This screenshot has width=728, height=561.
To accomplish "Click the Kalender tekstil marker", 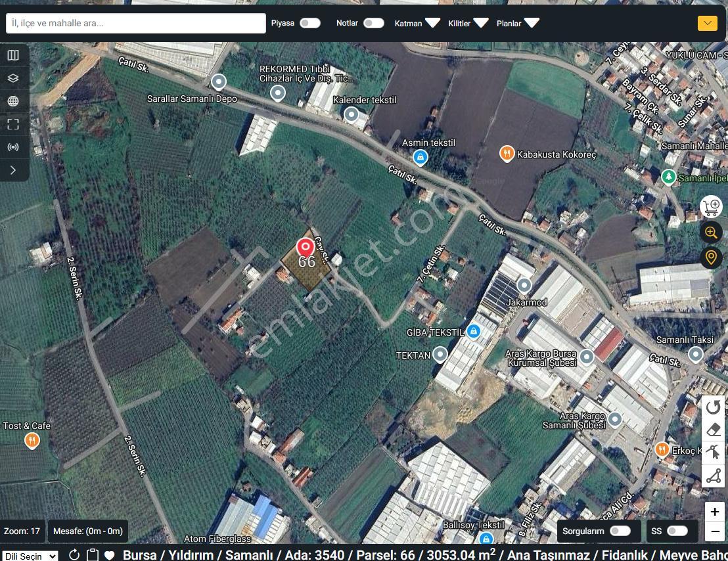I will tap(352, 114).
